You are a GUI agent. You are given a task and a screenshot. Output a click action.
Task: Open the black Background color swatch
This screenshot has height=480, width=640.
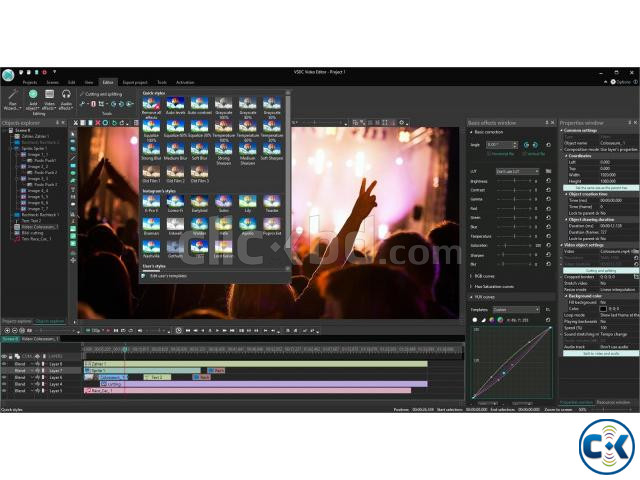603,309
